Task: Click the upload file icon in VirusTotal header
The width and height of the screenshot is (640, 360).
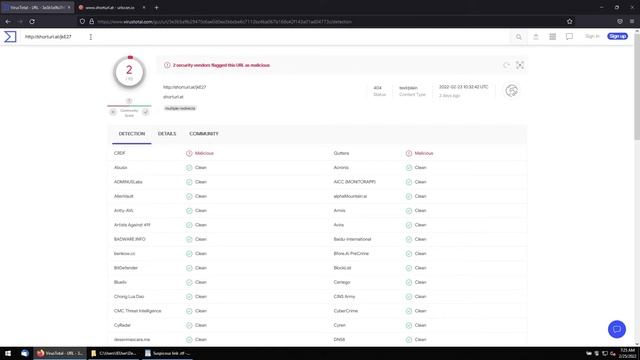Action: click(536, 37)
